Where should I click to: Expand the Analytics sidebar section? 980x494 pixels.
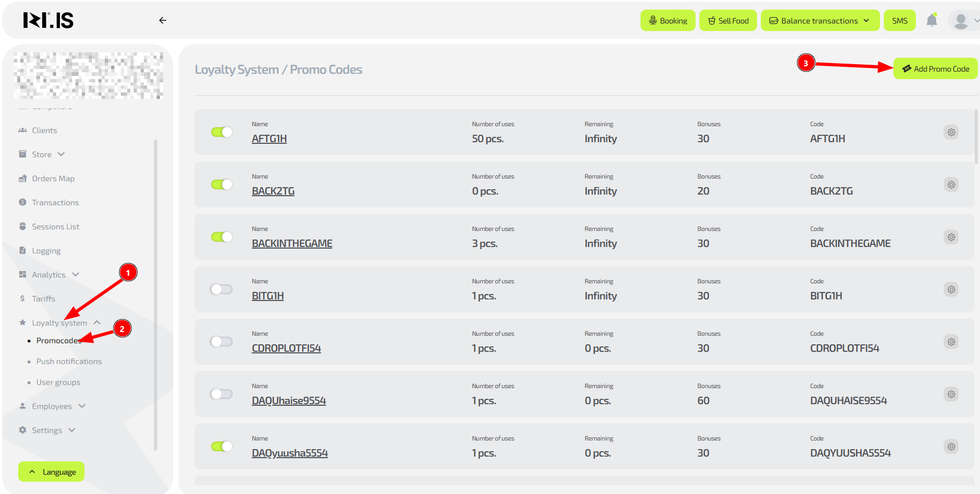[49, 275]
